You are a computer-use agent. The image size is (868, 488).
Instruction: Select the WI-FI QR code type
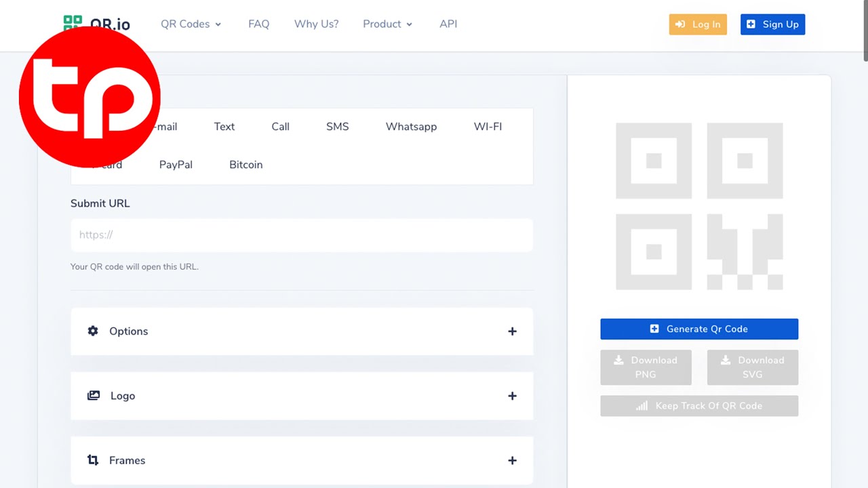(x=488, y=127)
